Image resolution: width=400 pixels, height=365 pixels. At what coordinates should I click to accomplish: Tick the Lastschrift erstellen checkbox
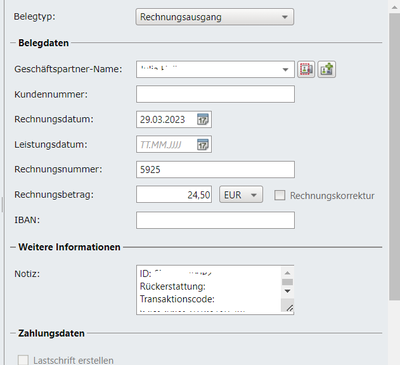pos(23,360)
